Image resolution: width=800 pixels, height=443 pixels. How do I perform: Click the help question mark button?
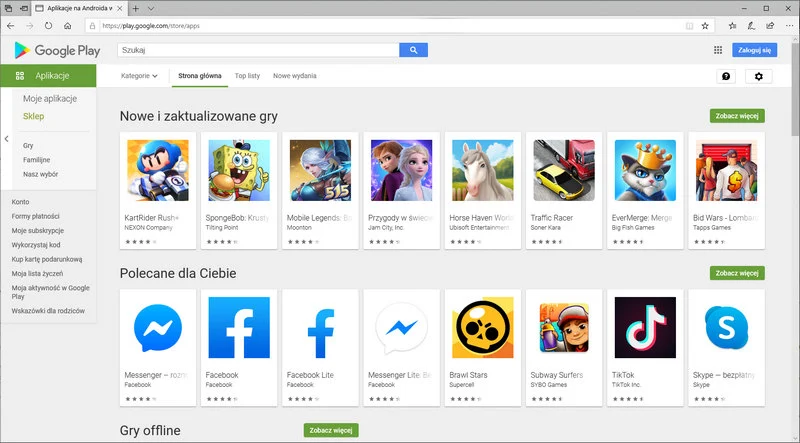click(726, 76)
